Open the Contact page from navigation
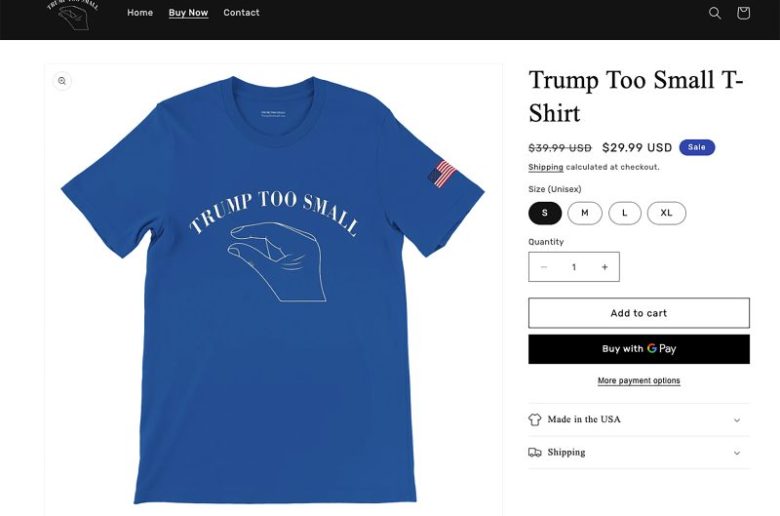 [x=241, y=13]
